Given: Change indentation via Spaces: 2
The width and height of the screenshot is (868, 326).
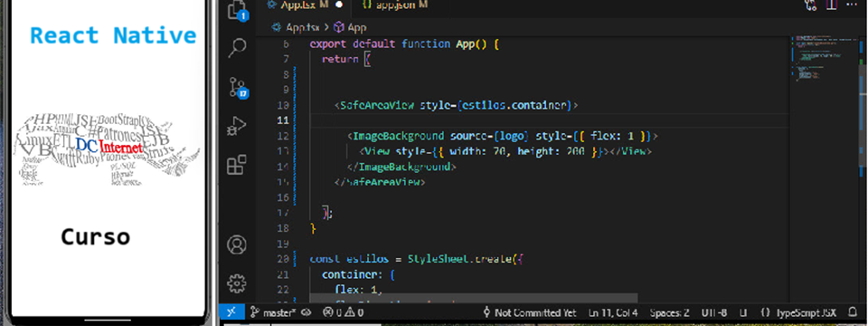Looking at the screenshot, I should coord(669,312).
